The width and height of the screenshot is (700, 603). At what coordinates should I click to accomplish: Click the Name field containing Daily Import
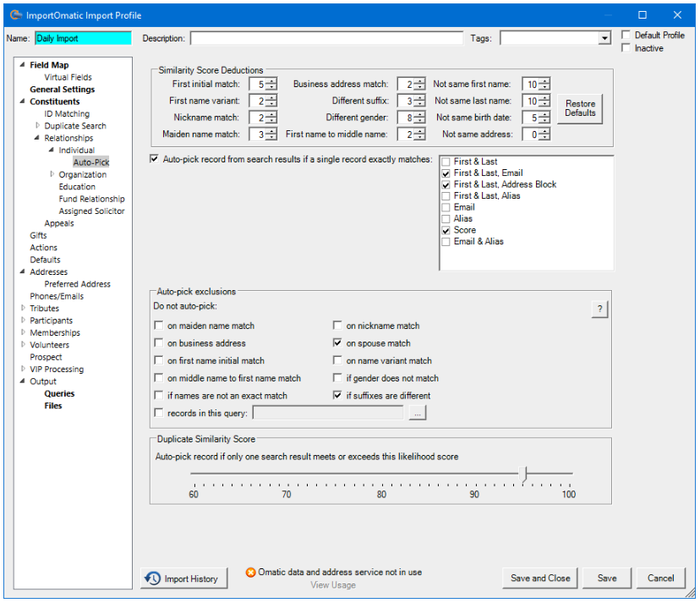[84, 38]
